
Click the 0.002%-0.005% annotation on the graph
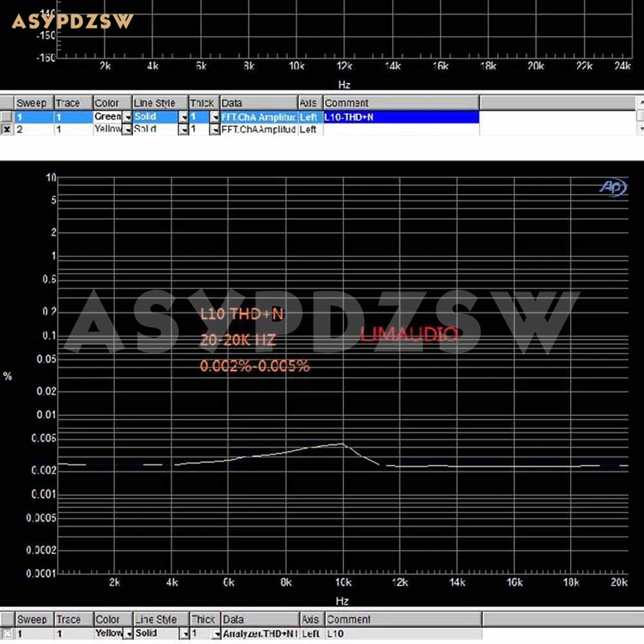tap(254, 366)
